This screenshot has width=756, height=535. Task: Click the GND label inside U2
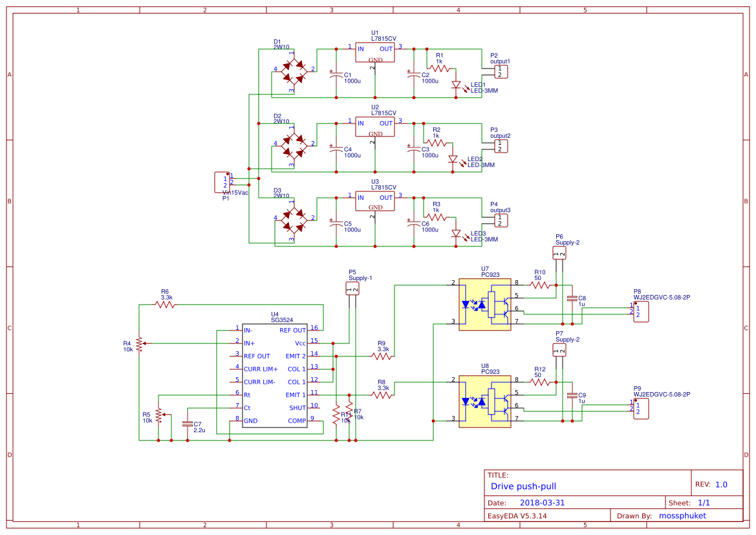pyautogui.click(x=374, y=135)
